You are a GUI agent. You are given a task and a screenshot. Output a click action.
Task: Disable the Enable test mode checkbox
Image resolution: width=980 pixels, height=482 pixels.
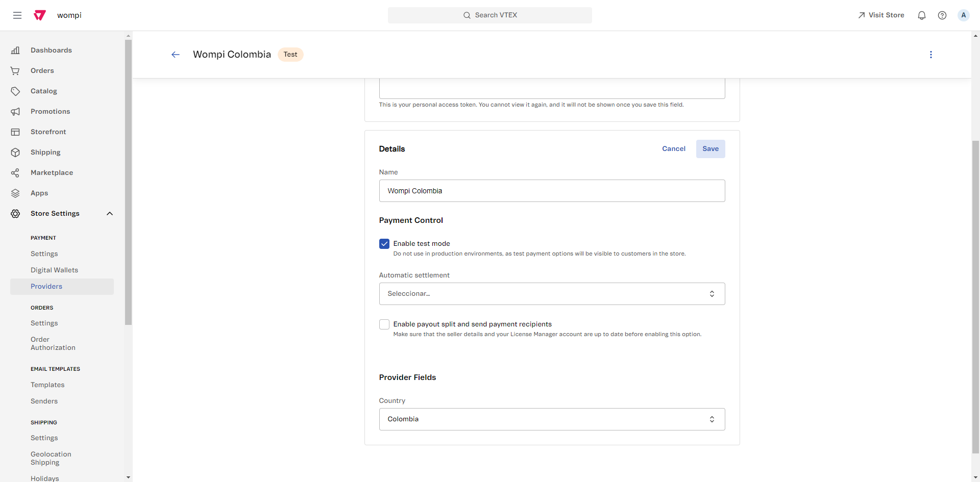click(x=384, y=244)
